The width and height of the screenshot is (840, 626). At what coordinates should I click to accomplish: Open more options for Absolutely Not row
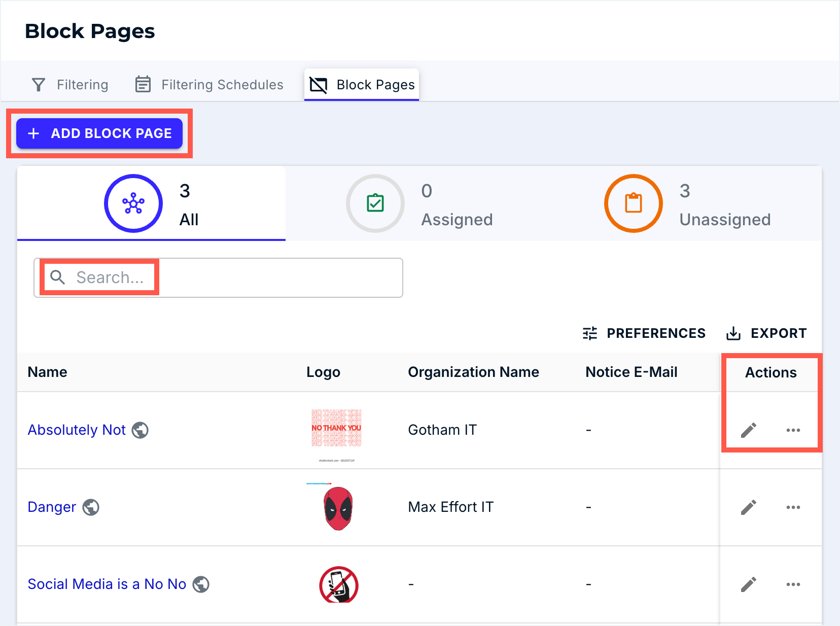(793, 430)
